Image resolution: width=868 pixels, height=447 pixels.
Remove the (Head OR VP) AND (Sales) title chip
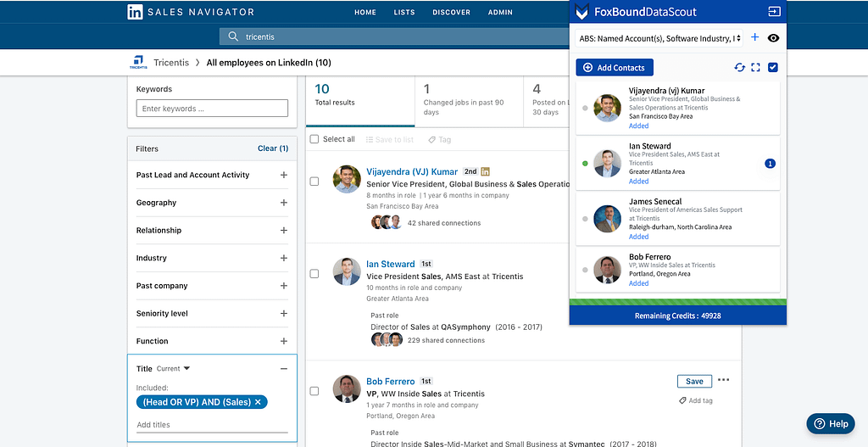[x=258, y=402]
